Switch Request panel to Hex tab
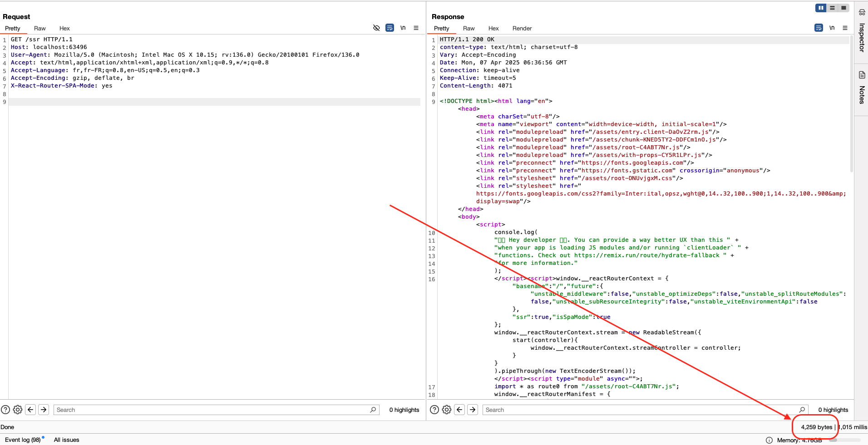Viewport: 868px width, 445px height. [64, 28]
